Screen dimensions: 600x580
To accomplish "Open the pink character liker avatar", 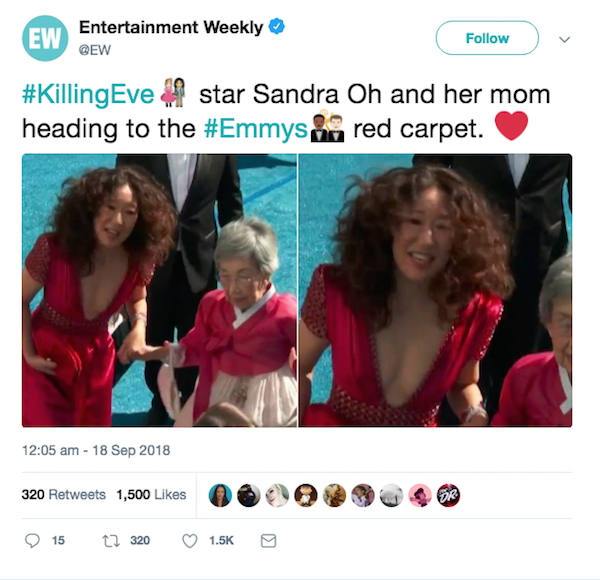I will click(x=420, y=495).
